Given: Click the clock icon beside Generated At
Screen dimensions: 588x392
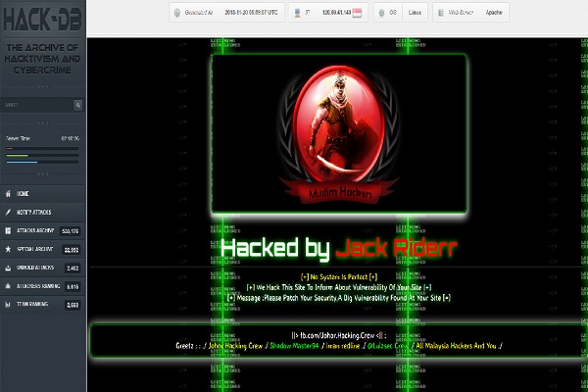Looking at the screenshot, I should pos(176,14).
